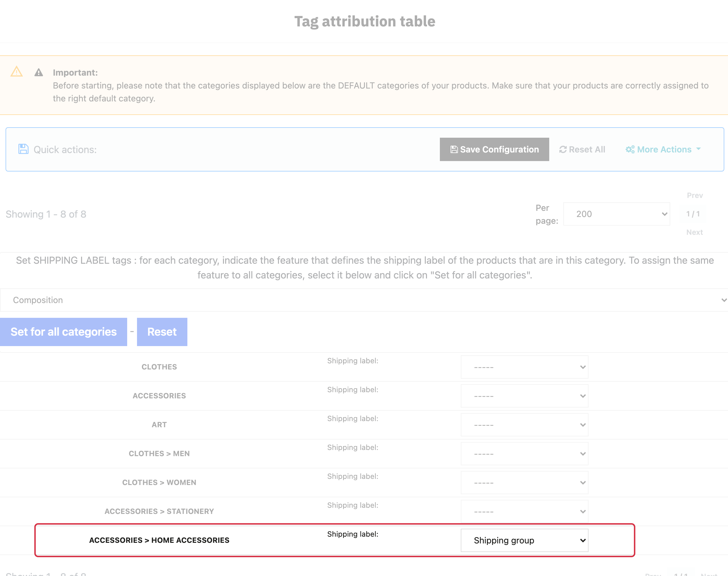Click ACCESSORIES > STATIONERY category text
This screenshot has height=576, width=728.
tap(159, 511)
